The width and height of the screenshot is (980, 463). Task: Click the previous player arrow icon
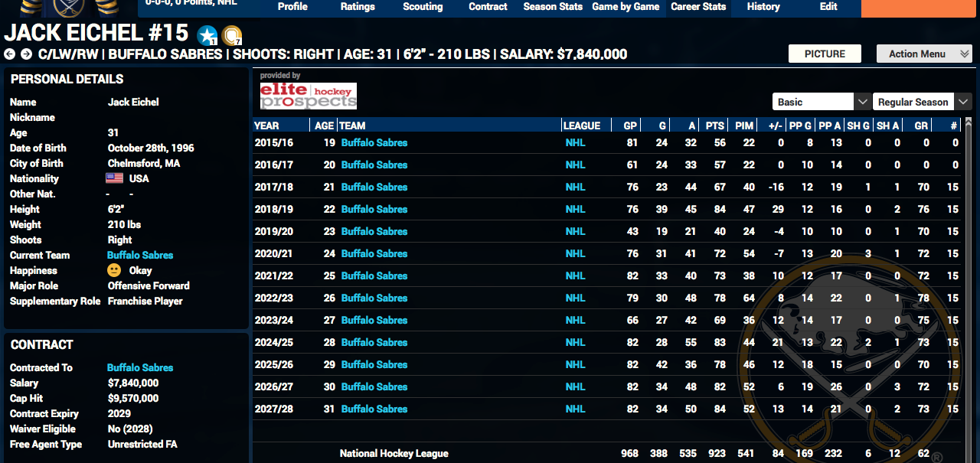[9, 54]
